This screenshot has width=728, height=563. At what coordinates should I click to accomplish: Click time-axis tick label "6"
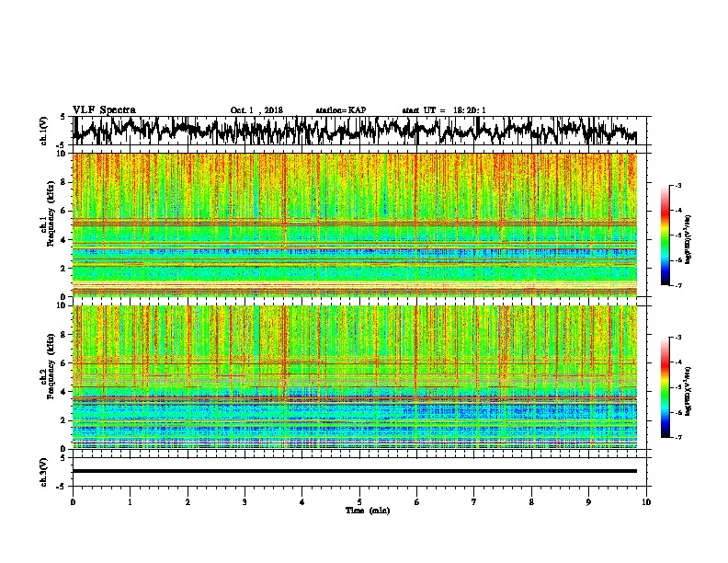(x=417, y=502)
